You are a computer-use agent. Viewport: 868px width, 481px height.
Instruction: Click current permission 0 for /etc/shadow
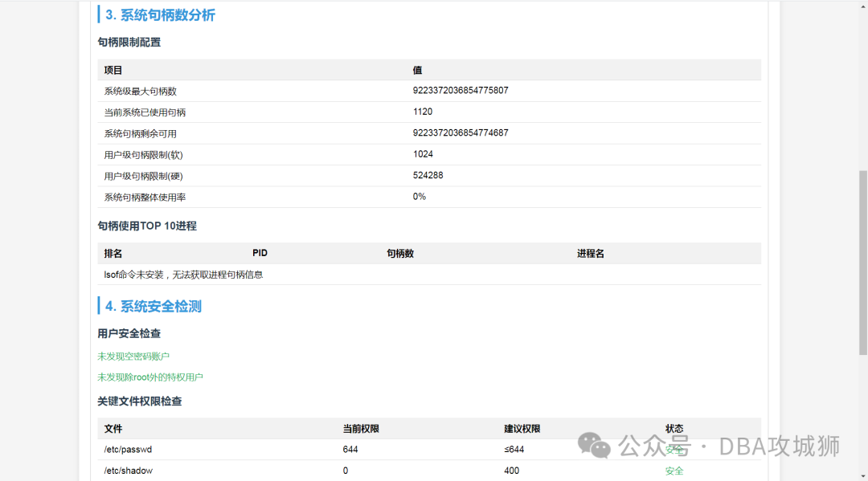click(346, 471)
